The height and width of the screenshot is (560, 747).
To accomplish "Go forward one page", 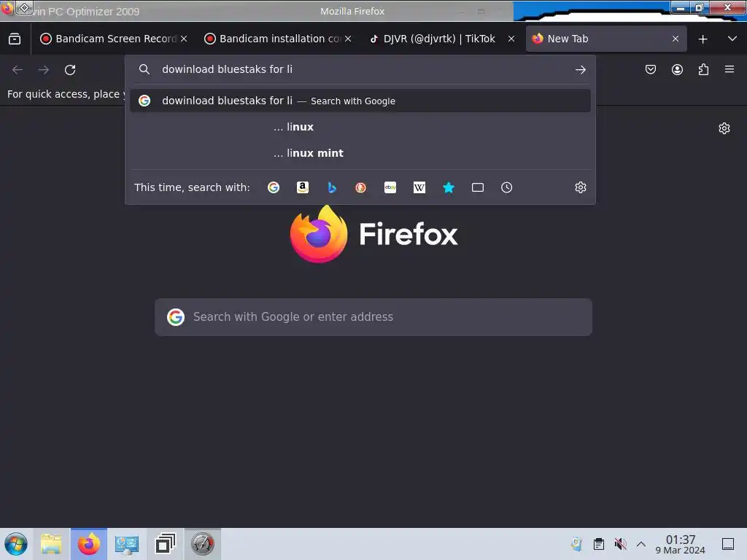I will (x=43, y=70).
